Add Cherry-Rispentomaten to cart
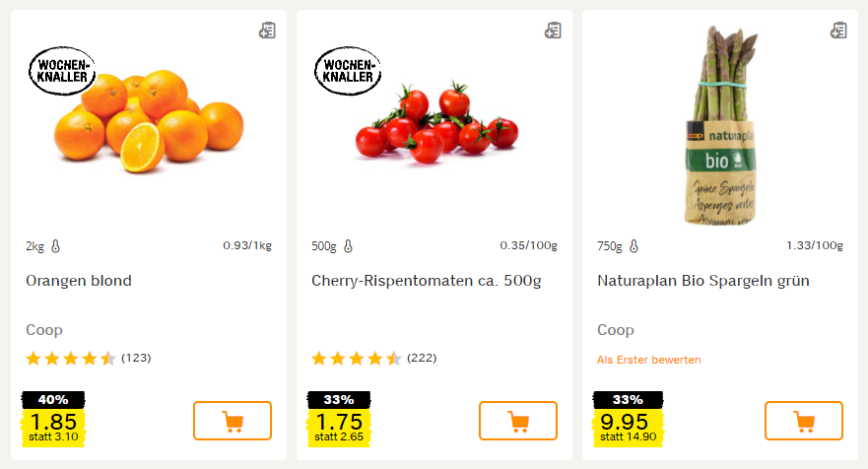This screenshot has height=469, width=868. 518,421
